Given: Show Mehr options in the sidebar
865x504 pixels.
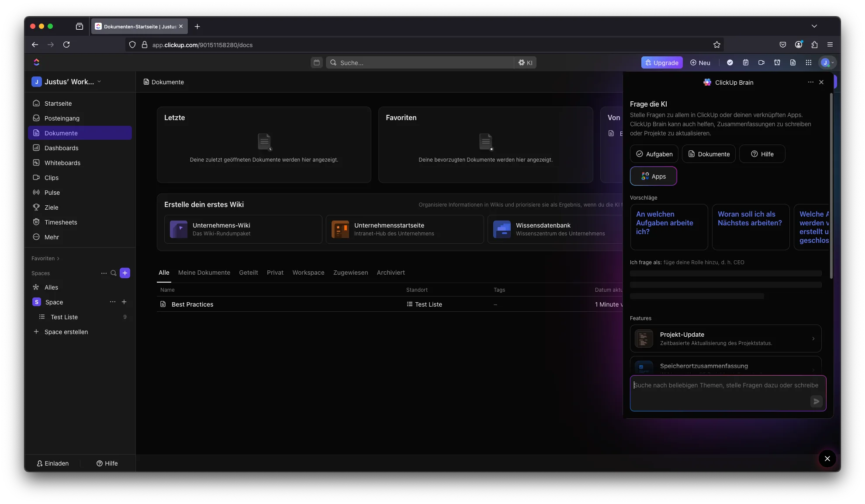Looking at the screenshot, I should pos(80,237).
